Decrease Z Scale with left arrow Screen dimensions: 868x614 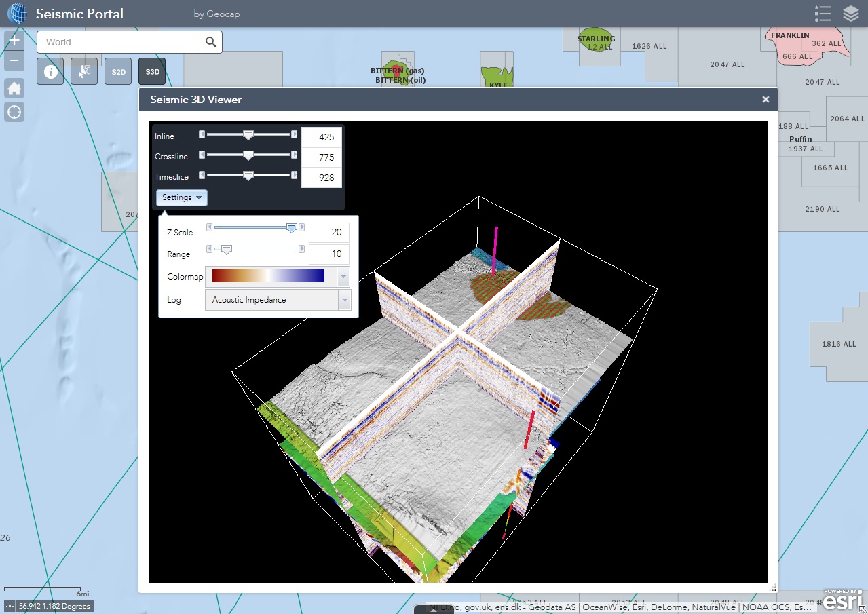tap(209, 227)
